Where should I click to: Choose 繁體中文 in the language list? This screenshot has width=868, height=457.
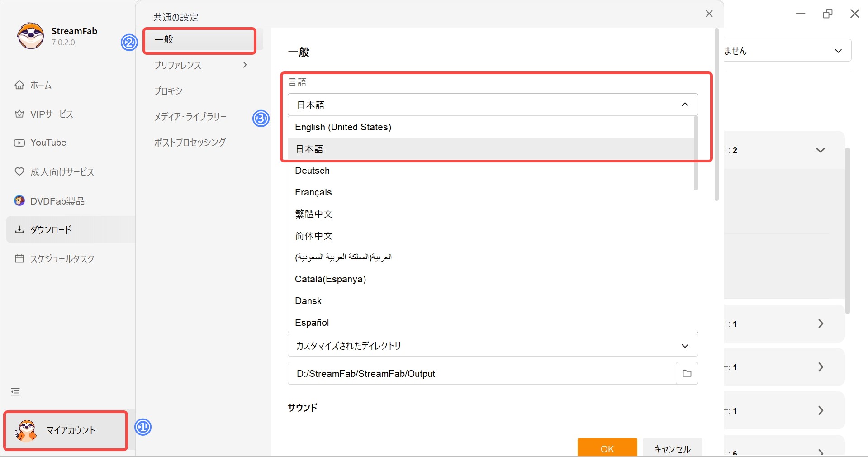491,214
